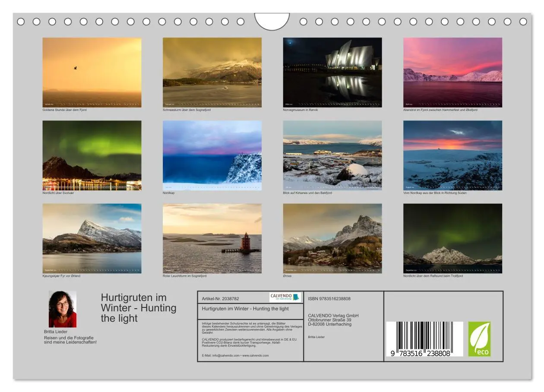Click caption 'Schneesturm über dem Sognefjord'
Screen dimensions: 544x392
[187, 110]
